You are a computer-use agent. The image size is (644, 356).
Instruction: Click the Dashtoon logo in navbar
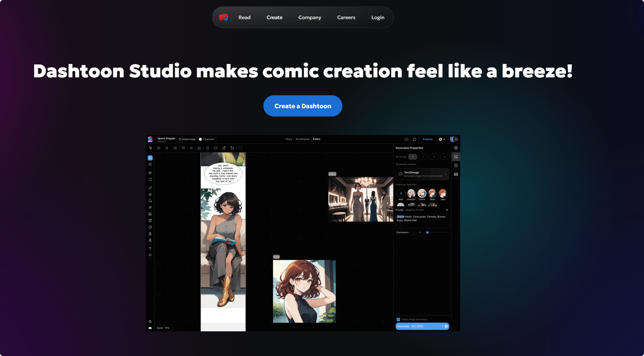224,17
